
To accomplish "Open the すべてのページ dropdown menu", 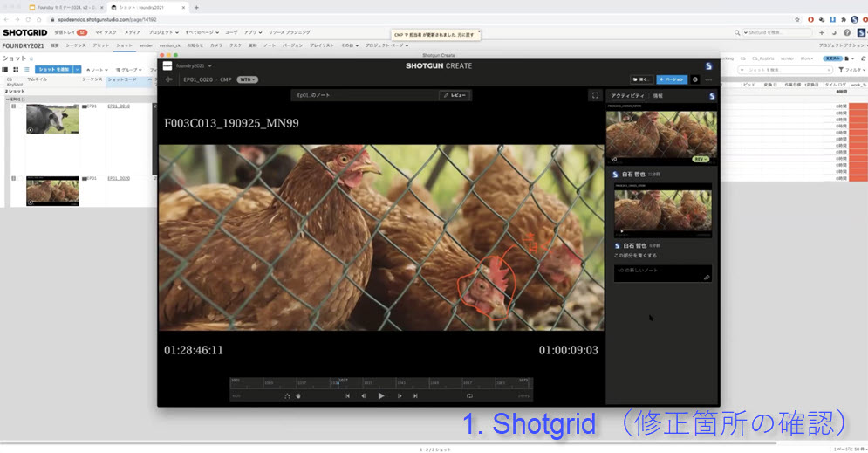I will coord(202,32).
